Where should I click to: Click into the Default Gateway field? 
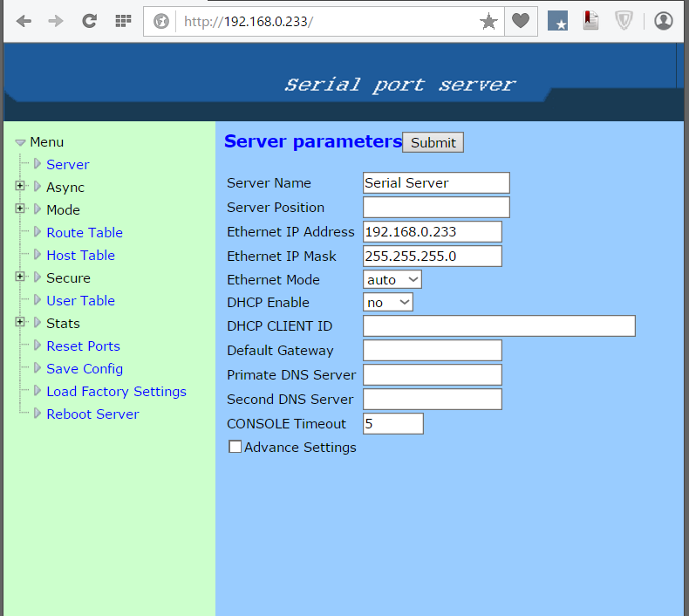432,350
